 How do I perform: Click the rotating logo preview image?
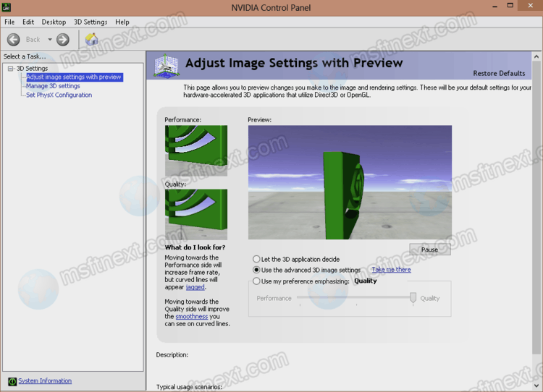[350, 182]
